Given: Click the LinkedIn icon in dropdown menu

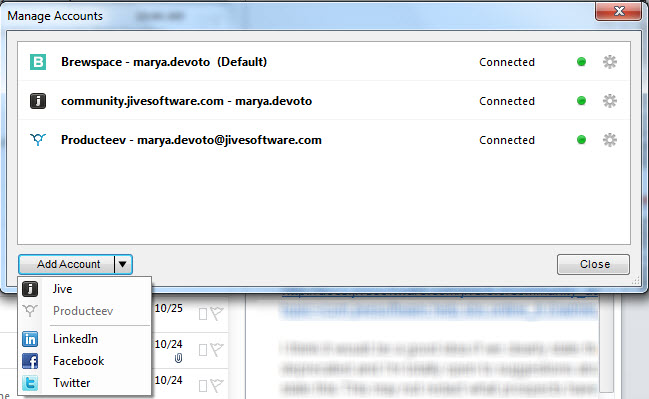Looking at the screenshot, I should coord(30,339).
